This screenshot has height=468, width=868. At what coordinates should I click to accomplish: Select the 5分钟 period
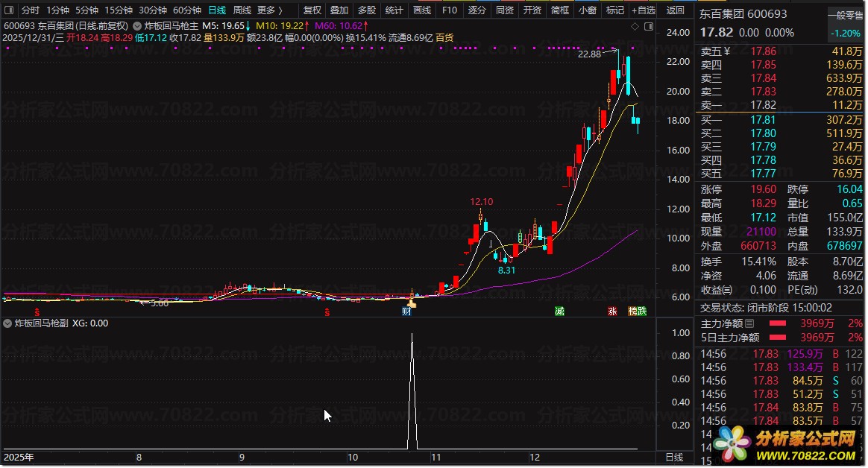tap(87, 10)
